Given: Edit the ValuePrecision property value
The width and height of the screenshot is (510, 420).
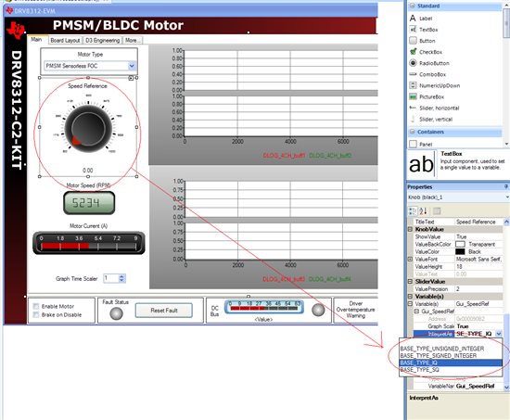Looking at the screenshot, I should click(478, 289).
